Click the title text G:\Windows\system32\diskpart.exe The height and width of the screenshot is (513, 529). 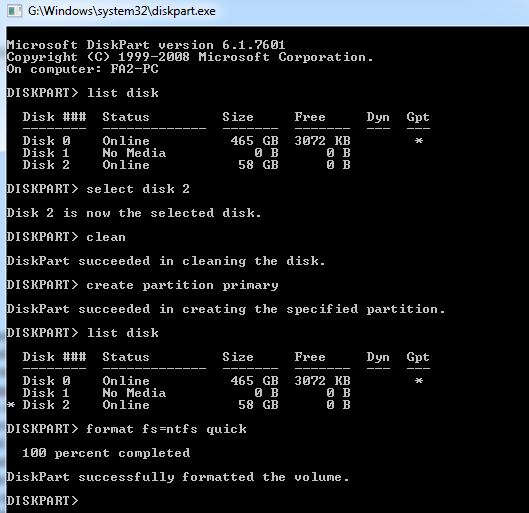122,11
